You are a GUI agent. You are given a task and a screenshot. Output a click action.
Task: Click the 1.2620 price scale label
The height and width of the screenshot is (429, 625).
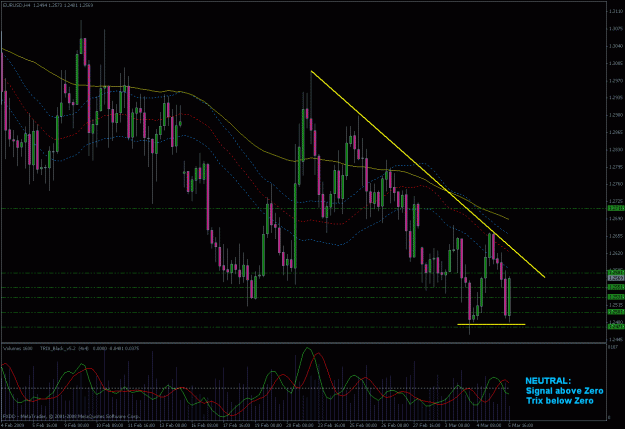(616, 253)
